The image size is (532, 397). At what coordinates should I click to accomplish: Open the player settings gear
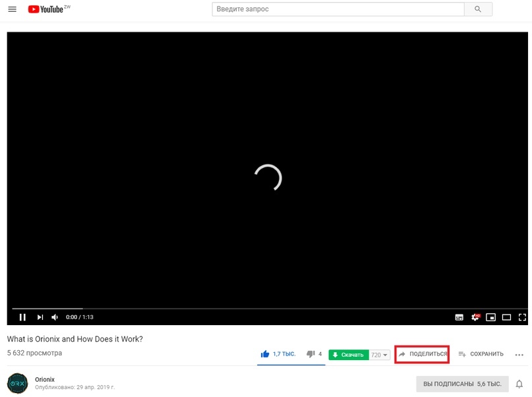(475, 317)
